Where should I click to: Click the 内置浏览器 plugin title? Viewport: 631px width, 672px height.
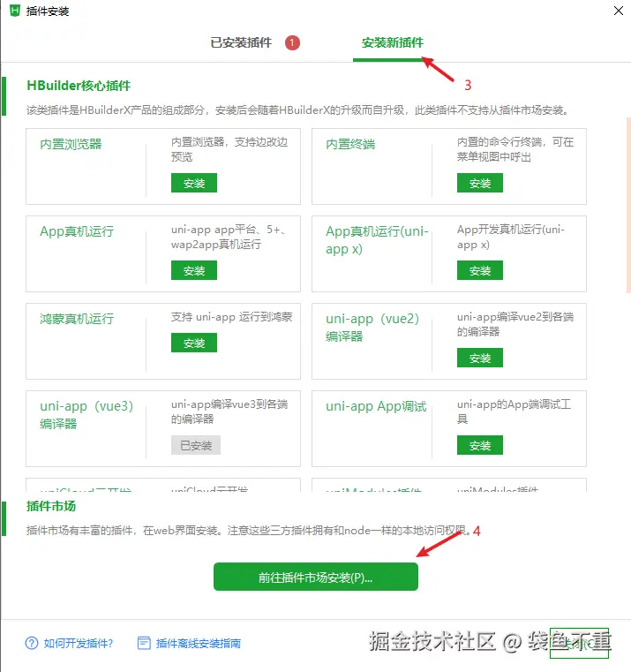(x=71, y=144)
